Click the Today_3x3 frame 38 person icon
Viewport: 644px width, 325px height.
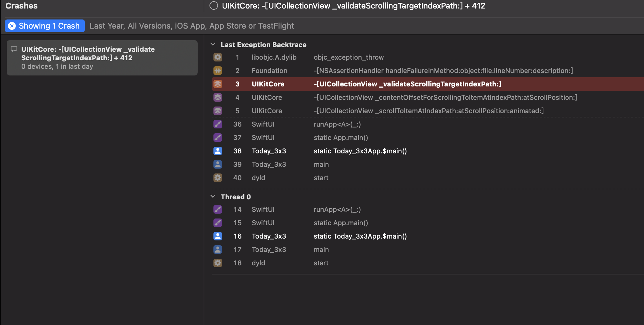(218, 151)
